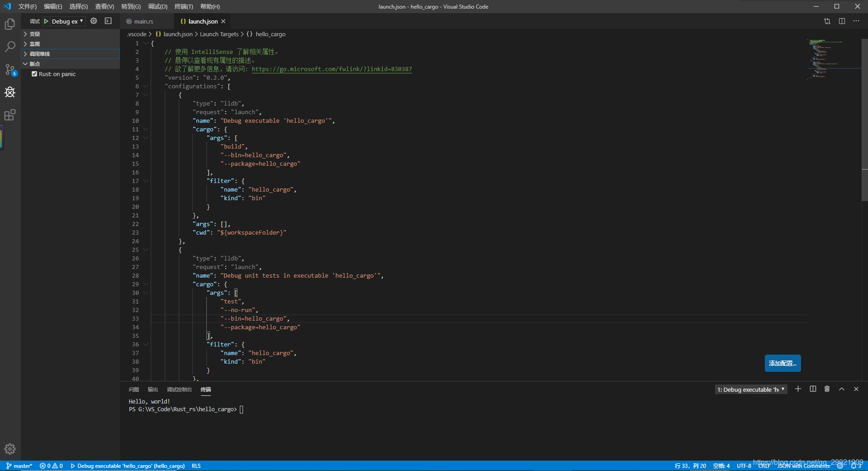The width and height of the screenshot is (868, 471).
Task: Open the 转到(G) menu
Action: (131, 6)
